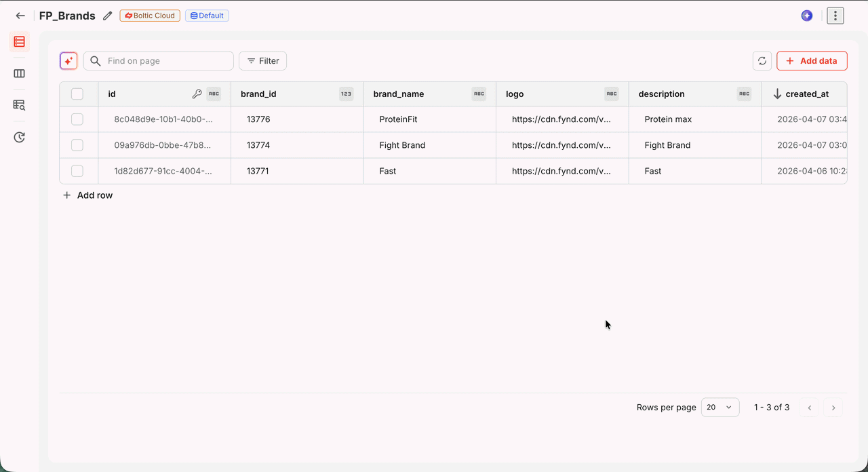
Task: Select the Fast brand_name cell
Action: [430, 171]
